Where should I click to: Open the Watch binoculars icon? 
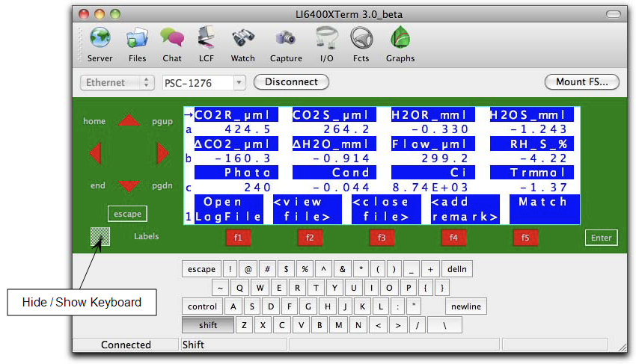[x=242, y=44]
